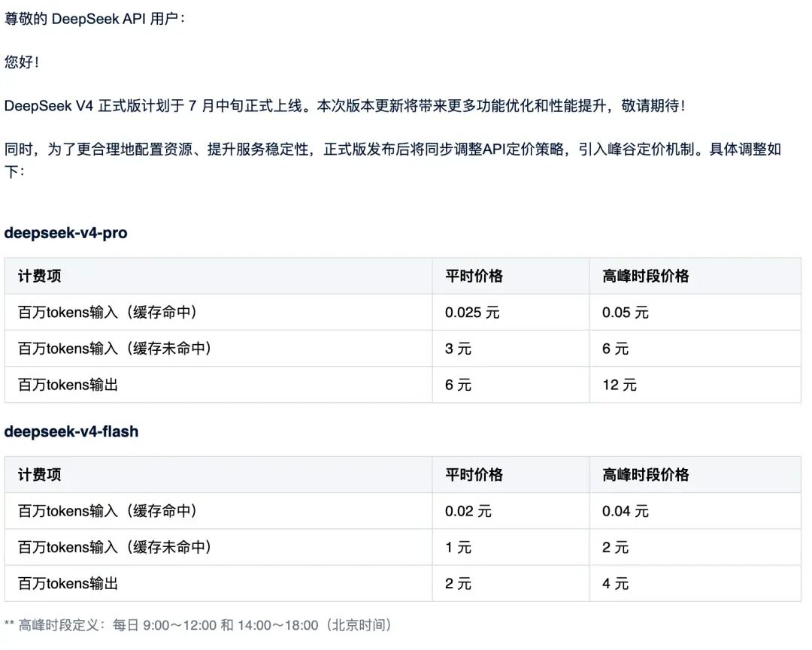Click the deepseek-v4-pro heading
The image size is (812, 650).
pos(65,233)
